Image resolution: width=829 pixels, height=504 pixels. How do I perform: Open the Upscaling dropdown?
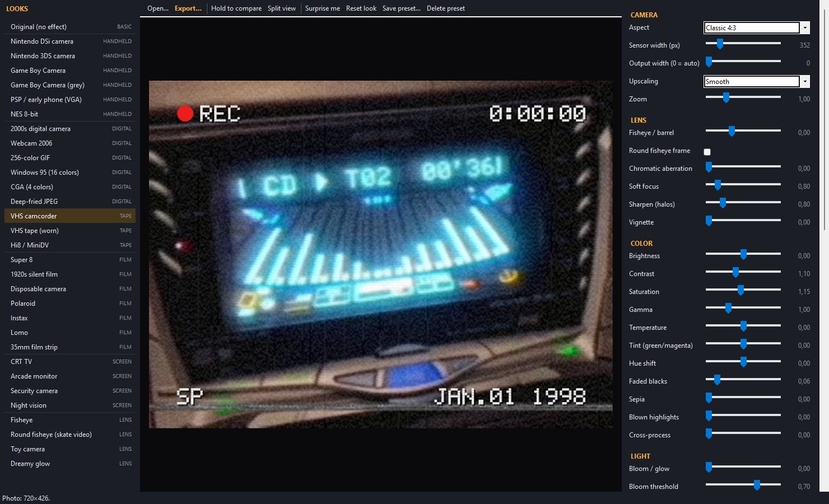[x=757, y=81]
